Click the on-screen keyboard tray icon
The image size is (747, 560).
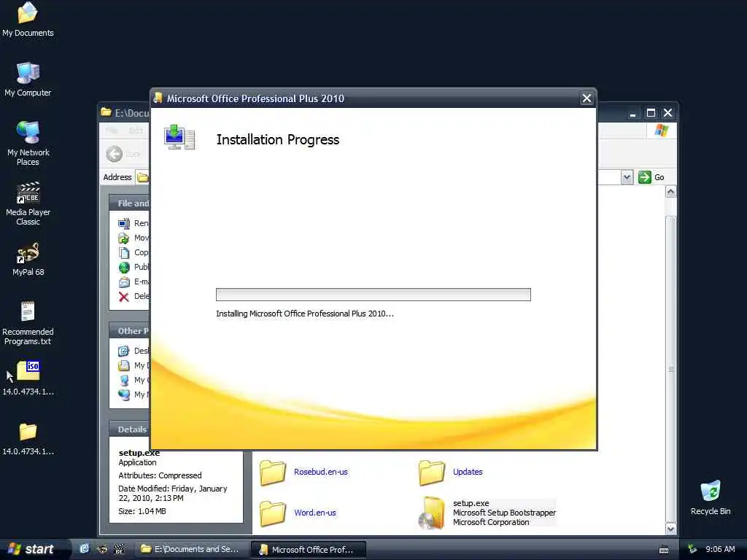[664, 550]
